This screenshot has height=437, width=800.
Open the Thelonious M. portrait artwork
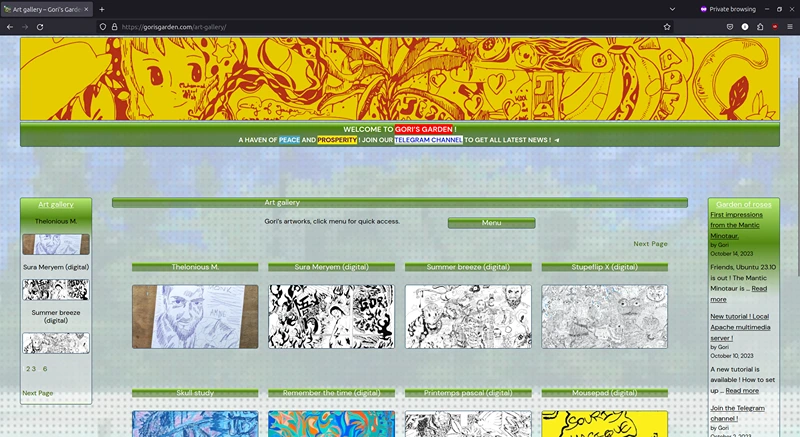[x=195, y=317]
